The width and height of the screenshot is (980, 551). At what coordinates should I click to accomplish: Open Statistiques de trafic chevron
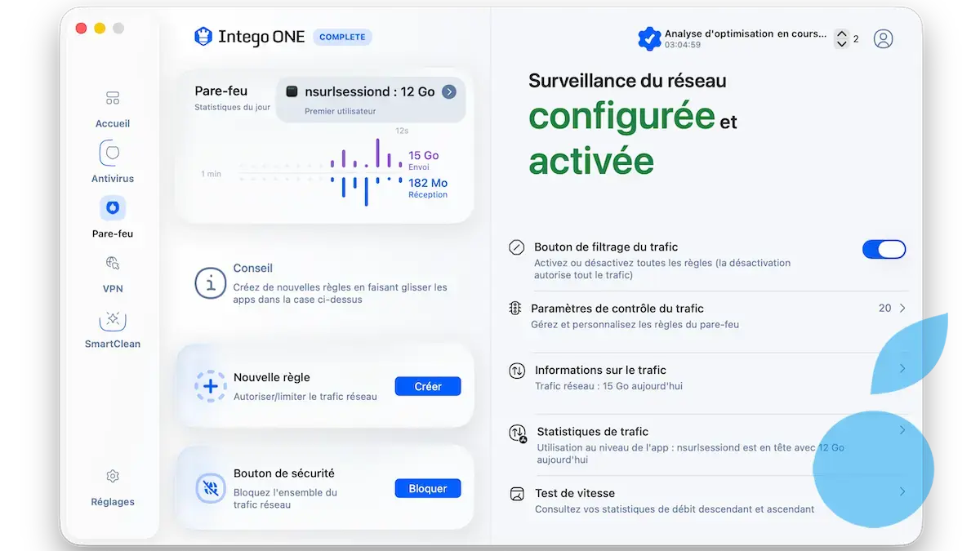tap(902, 430)
